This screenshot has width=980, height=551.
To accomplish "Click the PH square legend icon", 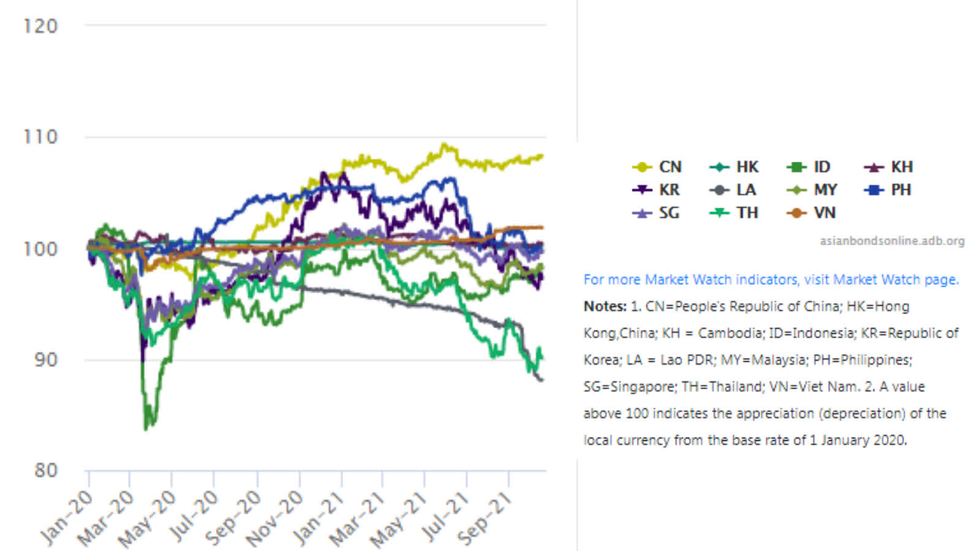I will (874, 190).
